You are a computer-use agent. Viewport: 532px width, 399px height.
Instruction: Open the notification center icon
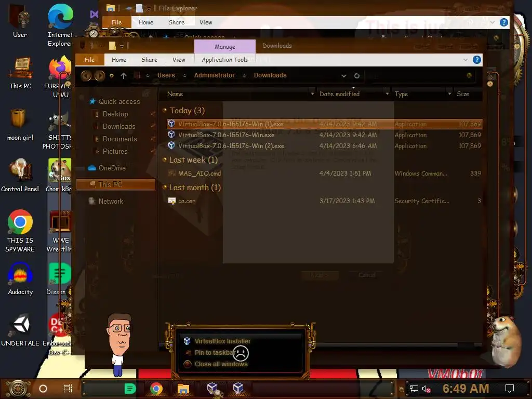click(509, 389)
